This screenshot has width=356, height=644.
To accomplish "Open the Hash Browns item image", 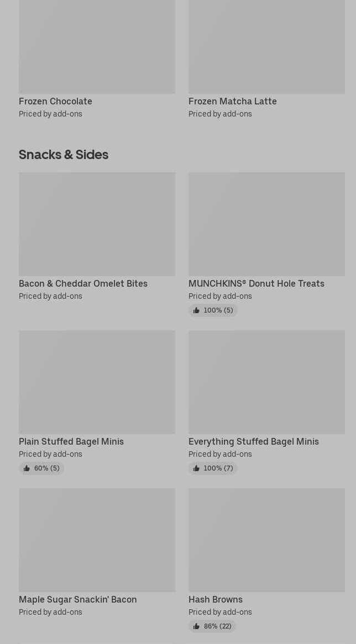I will (x=266, y=540).
